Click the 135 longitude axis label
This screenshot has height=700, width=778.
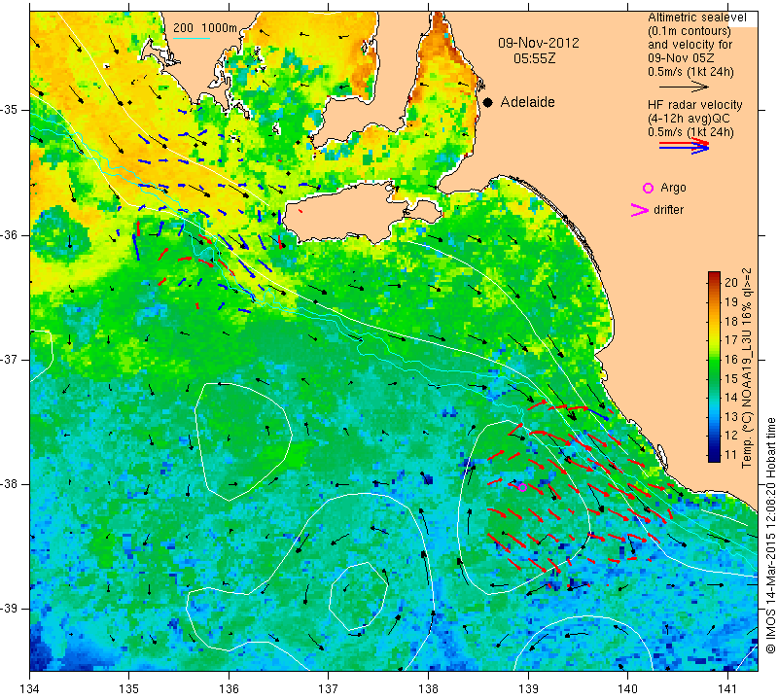pos(129,689)
